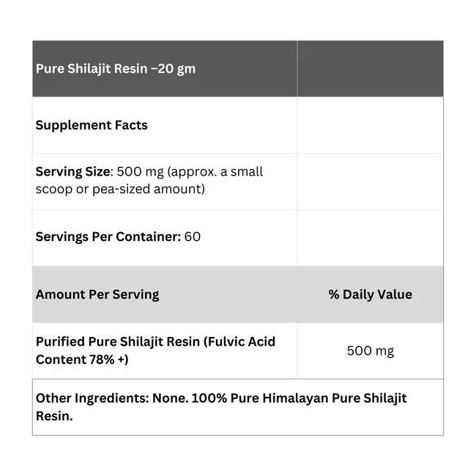Click the 500 mg amount value cell
The width and height of the screenshot is (476, 476).
coord(371,351)
